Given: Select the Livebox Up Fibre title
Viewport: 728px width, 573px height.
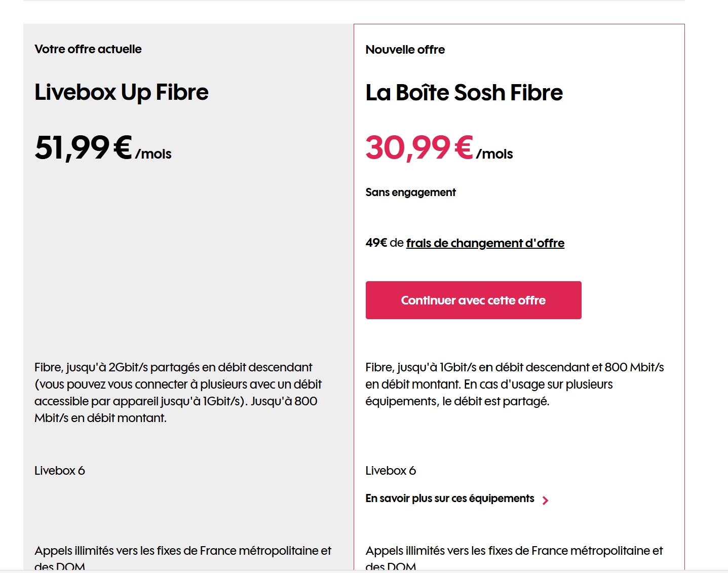Looking at the screenshot, I should tap(122, 92).
